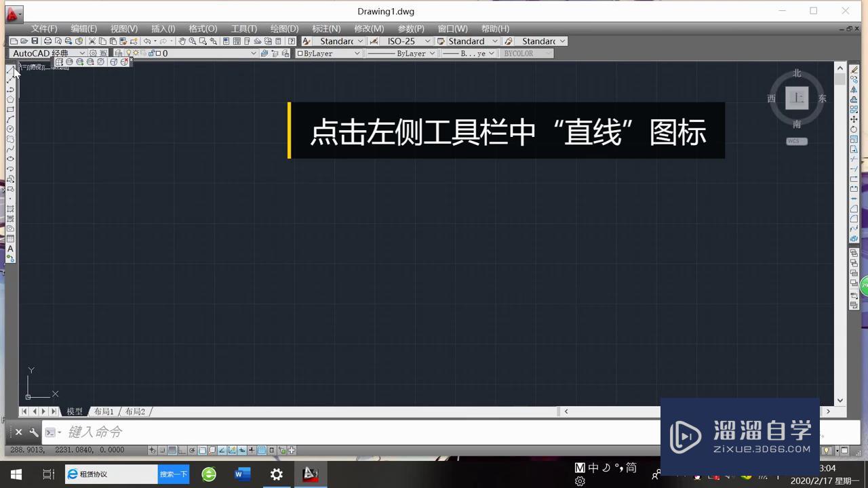Screen dimensions: 868x488
Task: Select the Polygon tool
Action: (10, 99)
